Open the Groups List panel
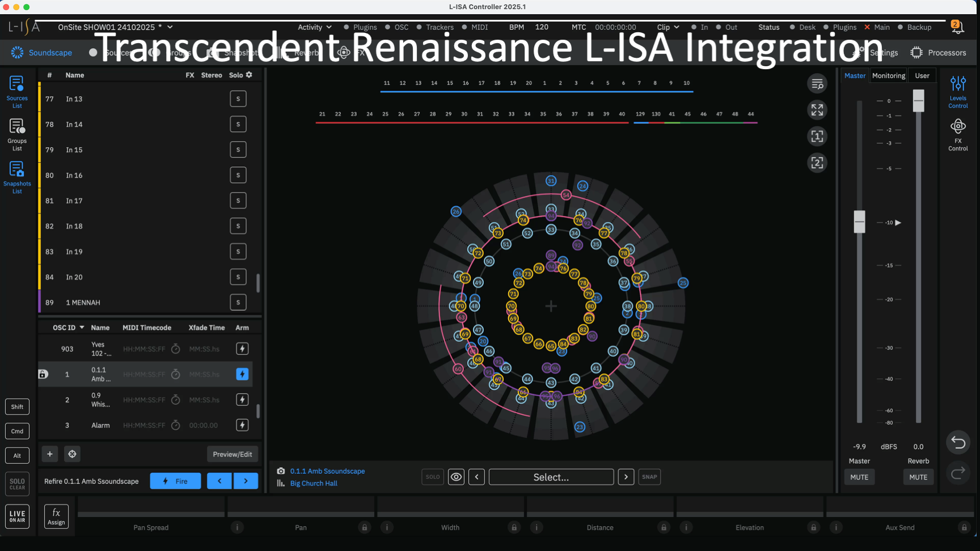The image size is (980, 551). click(x=17, y=134)
